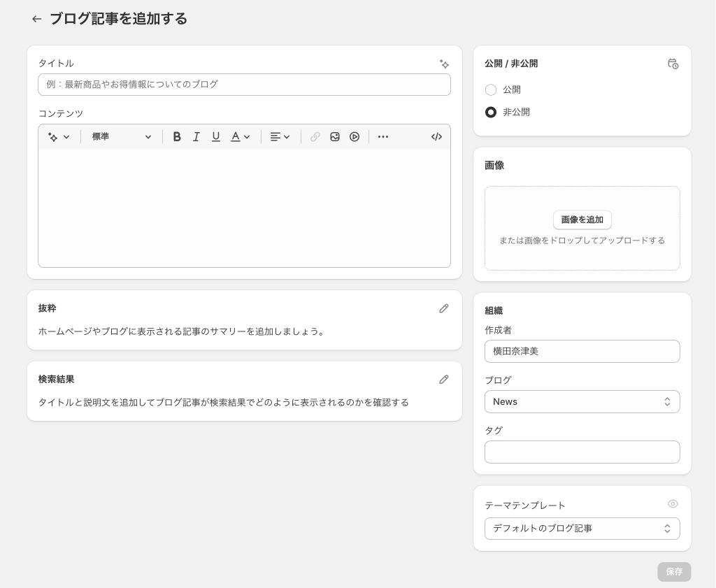
Task: Click the theme template preview eye icon
Action: [x=673, y=504]
